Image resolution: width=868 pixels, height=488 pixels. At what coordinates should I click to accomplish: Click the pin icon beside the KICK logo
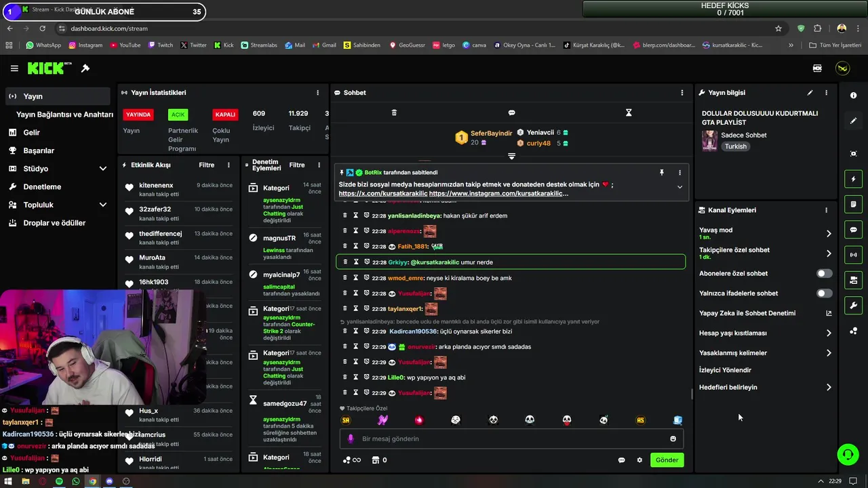click(x=85, y=68)
